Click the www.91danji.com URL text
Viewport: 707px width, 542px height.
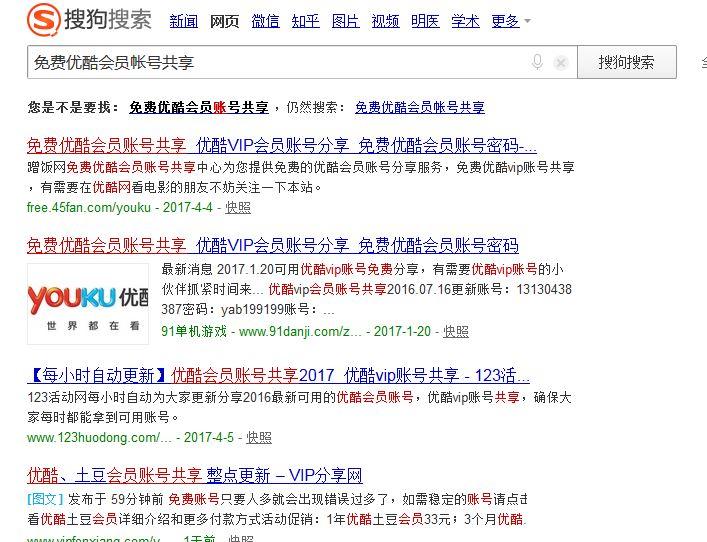(300, 331)
